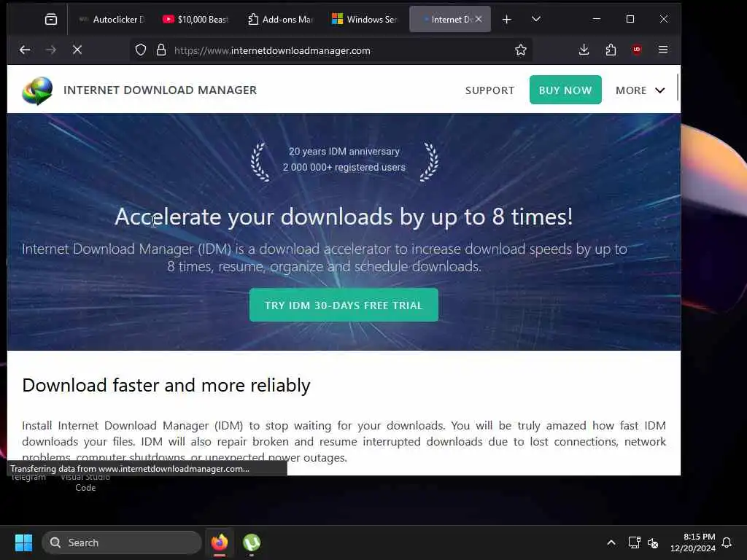Expand the list all tabs dropdown
This screenshot has width=747, height=560.
click(x=536, y=19)
